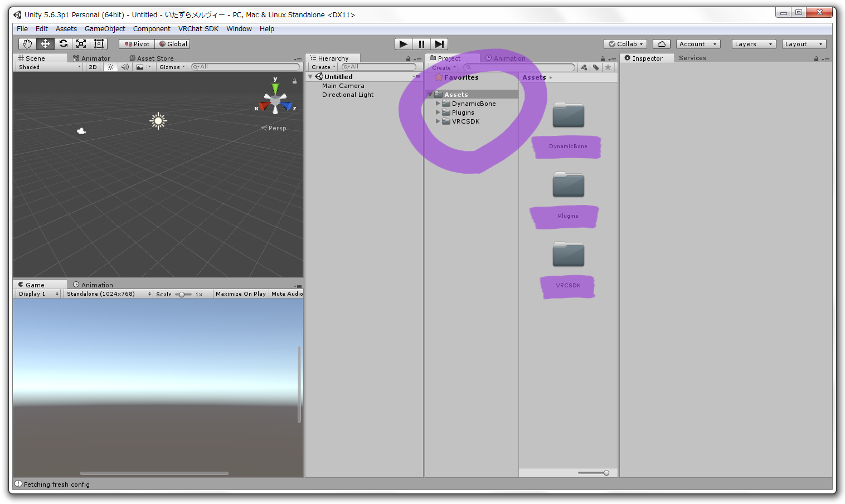The width and height of the screenshot is (845, 504).
Task: Open the Window menu
Action: click(x=239, y=29)
